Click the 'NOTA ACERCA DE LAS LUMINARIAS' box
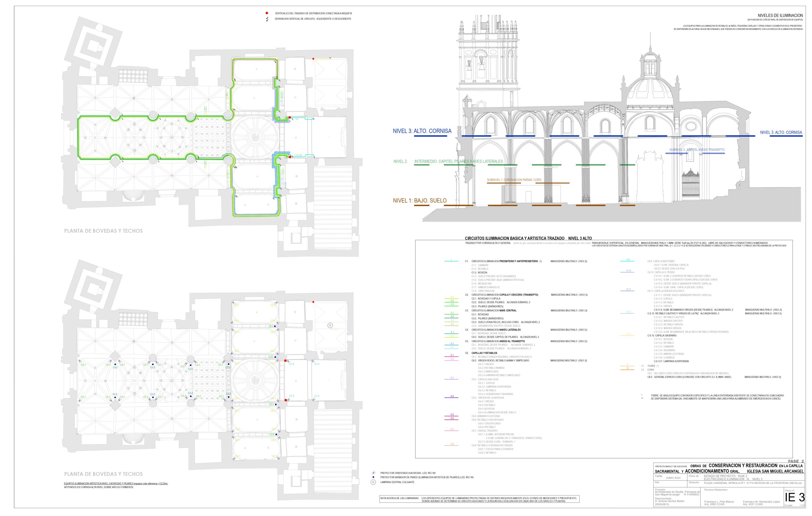 479,500
